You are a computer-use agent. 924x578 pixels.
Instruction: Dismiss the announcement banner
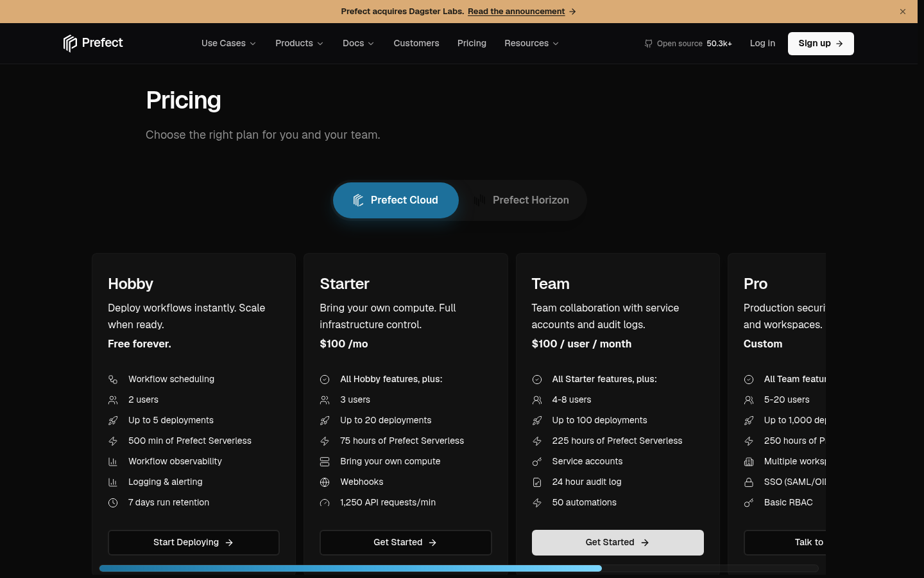[x=903, y=12]
